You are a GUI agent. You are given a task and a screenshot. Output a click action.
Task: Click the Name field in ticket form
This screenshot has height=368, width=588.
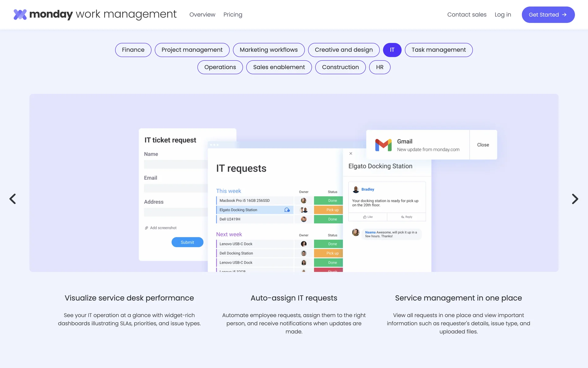click(175, 164)
